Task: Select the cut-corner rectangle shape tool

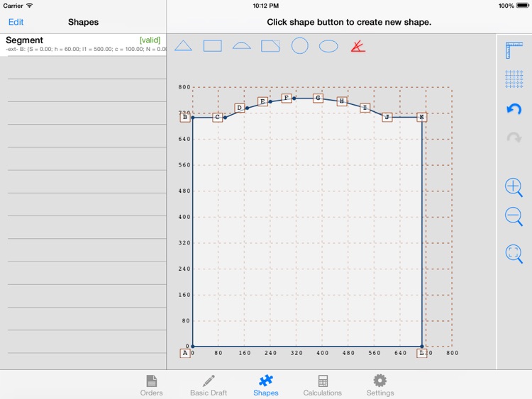Action: tap(270, 46)
